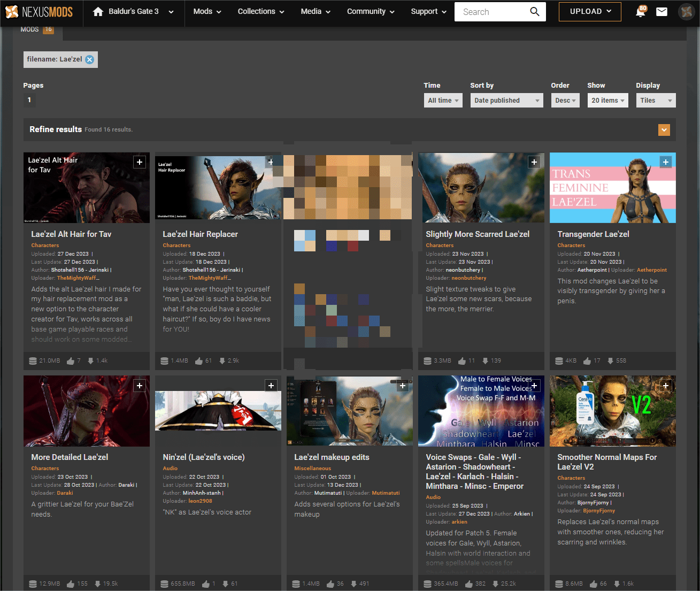Open the Collections menu
The width and height of the screenshot is (700, 591).
click(261, 11)
